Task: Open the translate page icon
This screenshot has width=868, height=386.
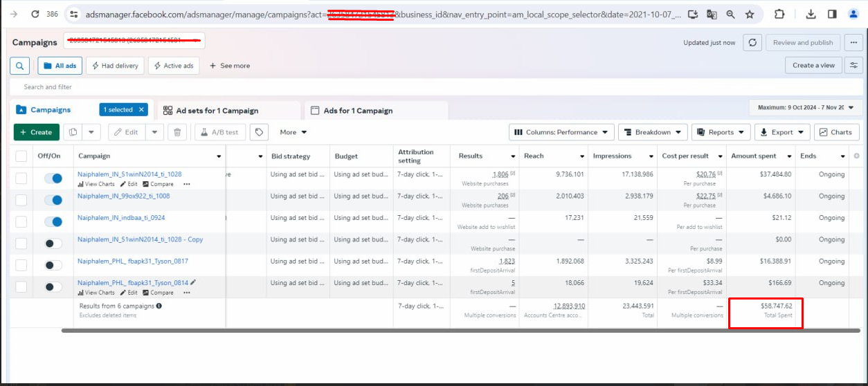Action: (712, 14)
